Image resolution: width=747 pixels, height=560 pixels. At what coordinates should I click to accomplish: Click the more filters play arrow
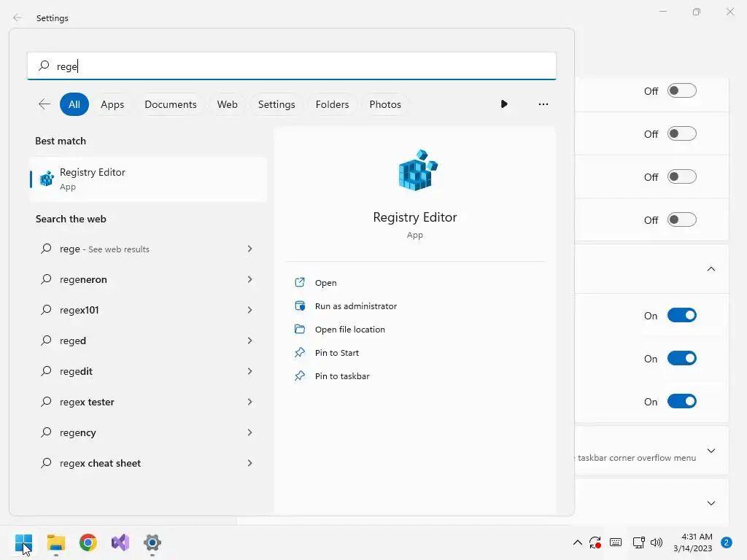pos(504,104)
